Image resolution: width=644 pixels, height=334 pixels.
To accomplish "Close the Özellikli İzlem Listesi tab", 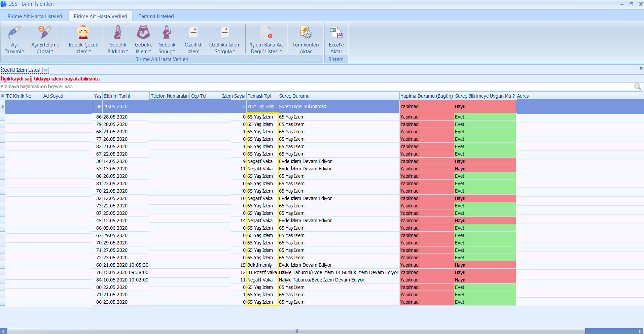I will [x=46, y=70].
